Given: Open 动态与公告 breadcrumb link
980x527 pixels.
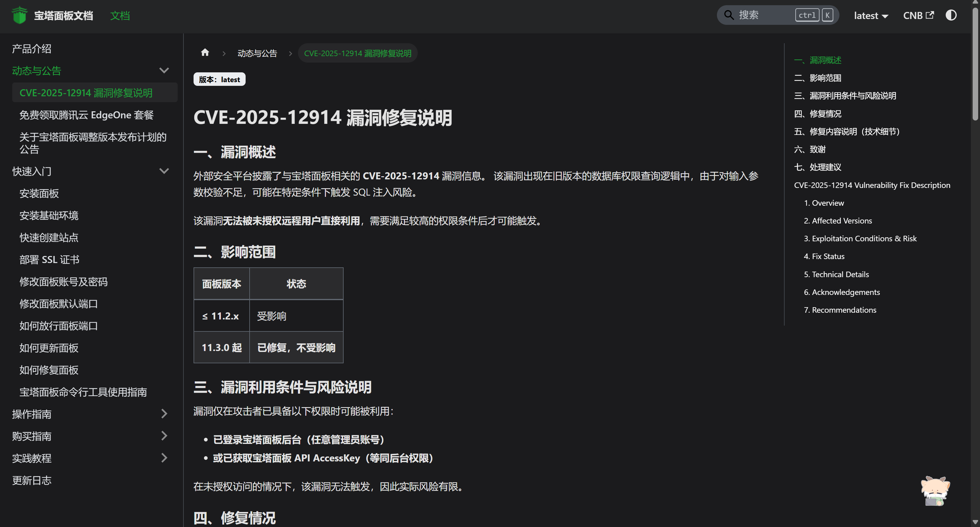Looking at the screenshot, I should (257, 53).
